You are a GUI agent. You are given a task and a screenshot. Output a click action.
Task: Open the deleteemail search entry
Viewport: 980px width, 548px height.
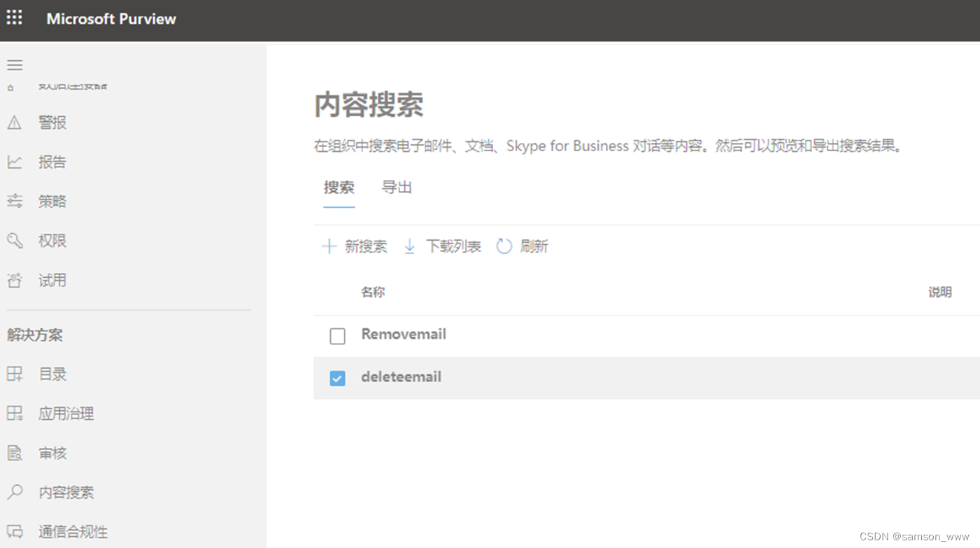pyautogui.click(x=401, y=377)
